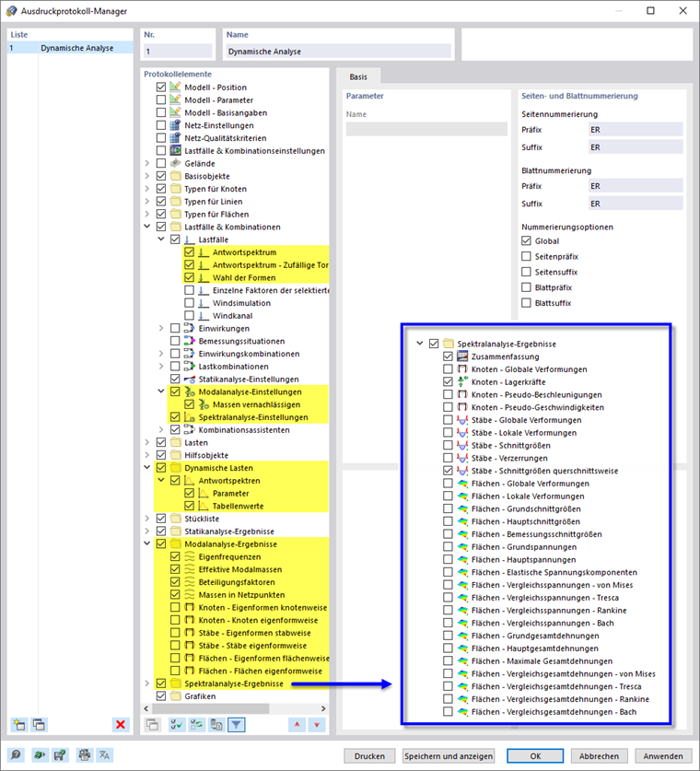Expand the Typen für Knoten node

pos(147,189)
